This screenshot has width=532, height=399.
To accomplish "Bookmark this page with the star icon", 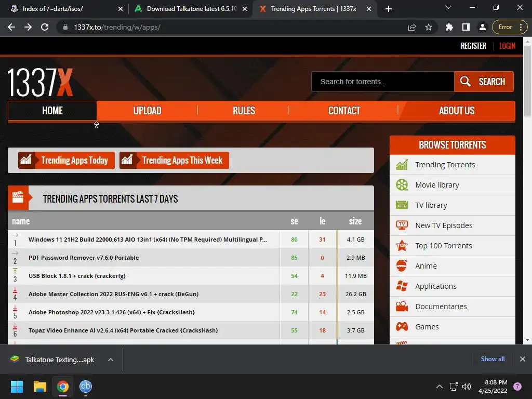I will point(429,27).
